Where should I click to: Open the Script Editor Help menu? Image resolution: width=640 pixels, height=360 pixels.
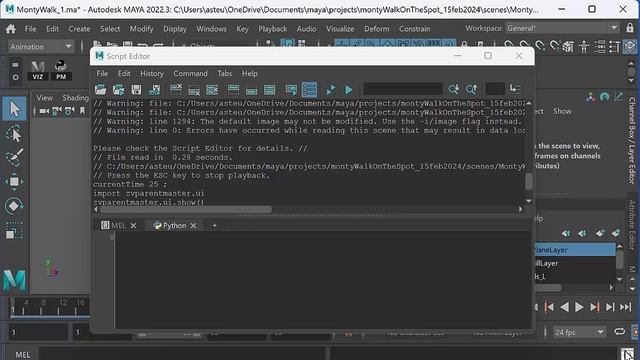[249, 73]
